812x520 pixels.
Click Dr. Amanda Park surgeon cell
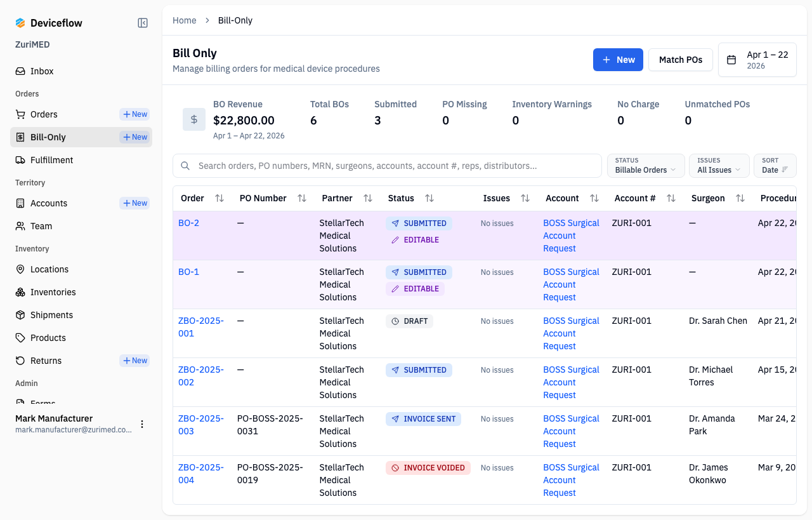click(712, 425)
